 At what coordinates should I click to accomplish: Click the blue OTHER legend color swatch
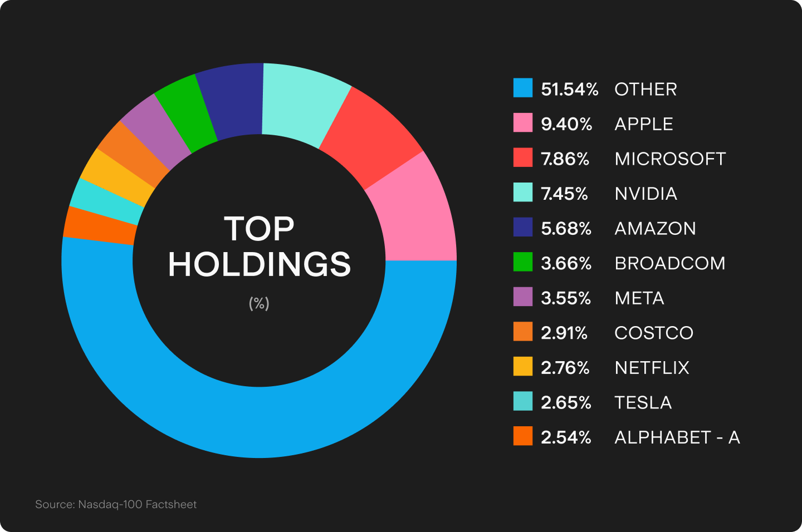click(x=522, y=88)
